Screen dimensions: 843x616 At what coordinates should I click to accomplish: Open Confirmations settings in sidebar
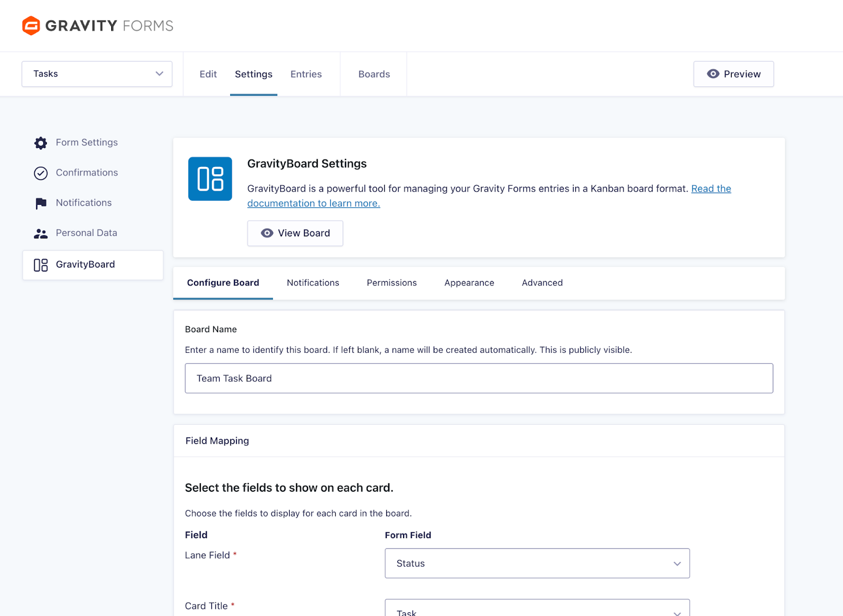click(x=87, y=173)
